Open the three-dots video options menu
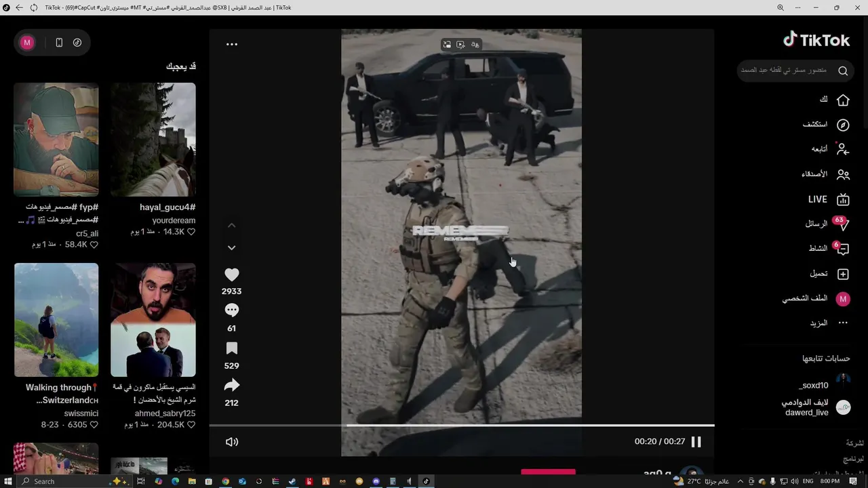This screenshot has width=868, height=488. click(232, 44)
